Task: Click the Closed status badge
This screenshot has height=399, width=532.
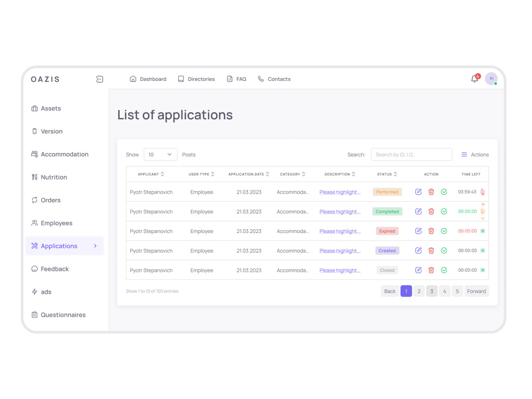Action: pos(387,270)
